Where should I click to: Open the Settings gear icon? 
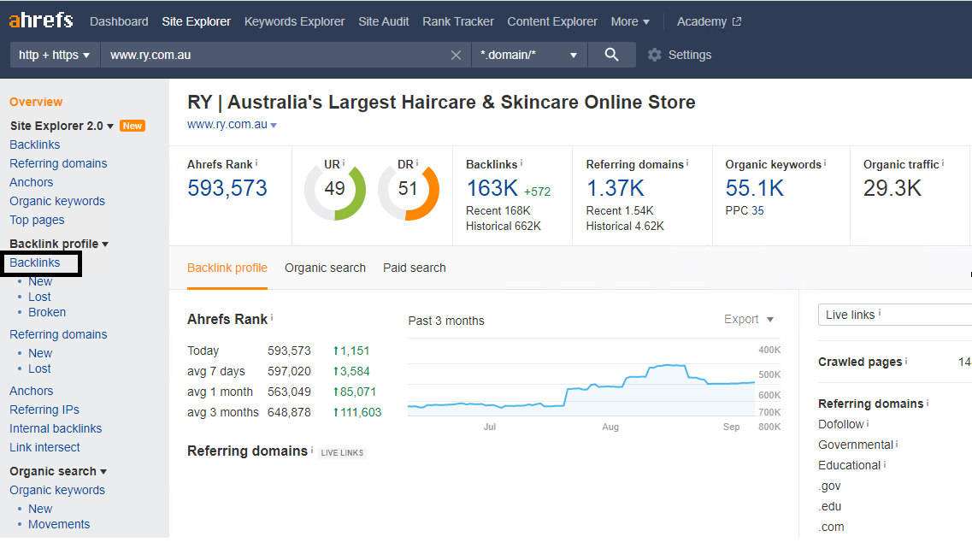tap(655, 55)
